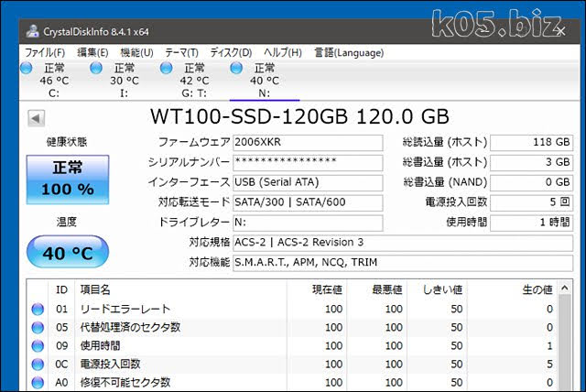The width and height of the screenshot is (586, 392).
Task: Click status icon of 電源投入回数 SMART row
Action: [x=38, y=364]
